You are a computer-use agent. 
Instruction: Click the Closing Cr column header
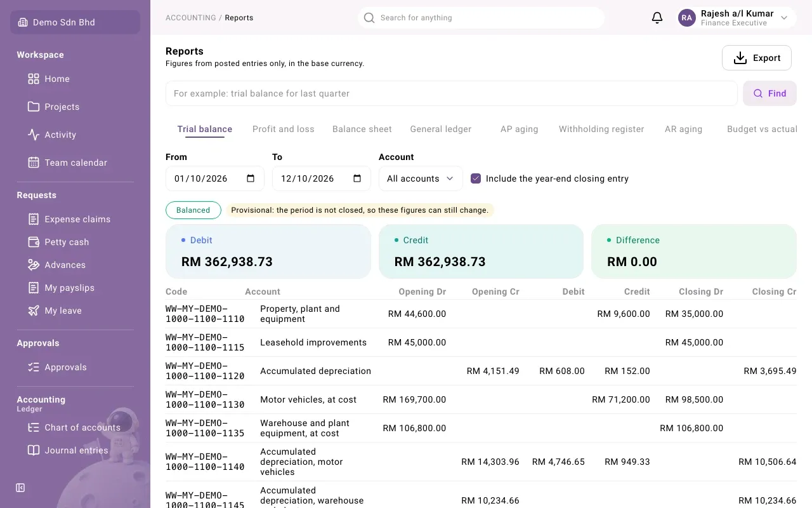[x=774, y=291]
